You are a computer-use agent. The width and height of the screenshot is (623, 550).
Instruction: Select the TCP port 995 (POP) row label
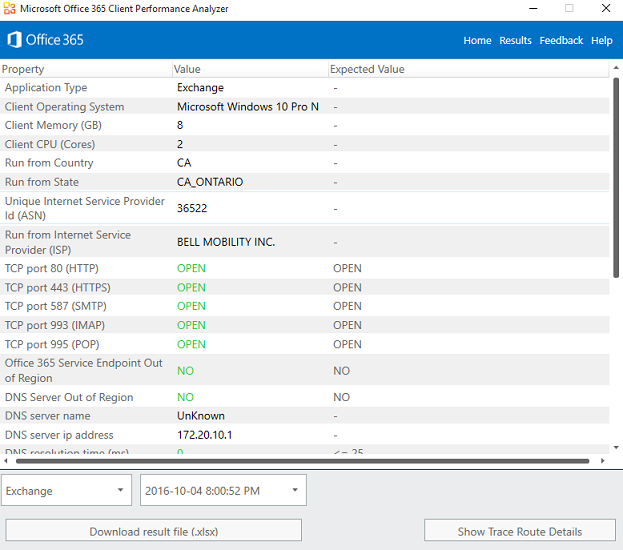pyautogui.click(x=52, y=344)
